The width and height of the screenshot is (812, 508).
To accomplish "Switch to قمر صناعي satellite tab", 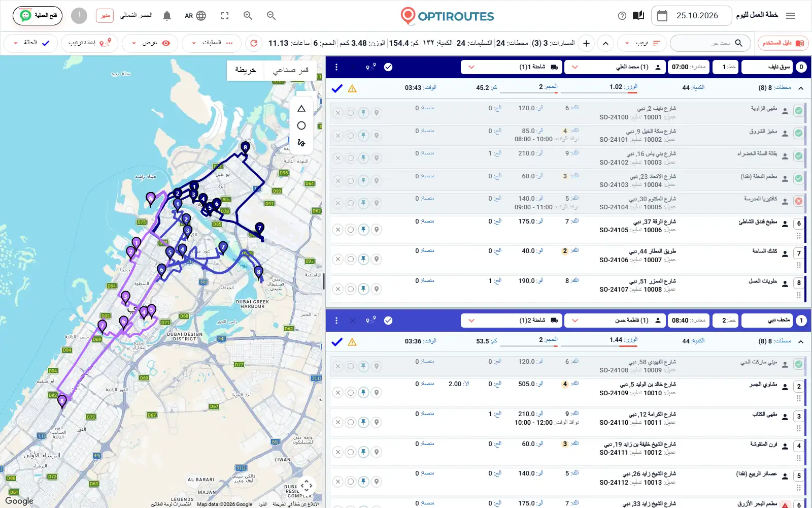I will 290,70.
